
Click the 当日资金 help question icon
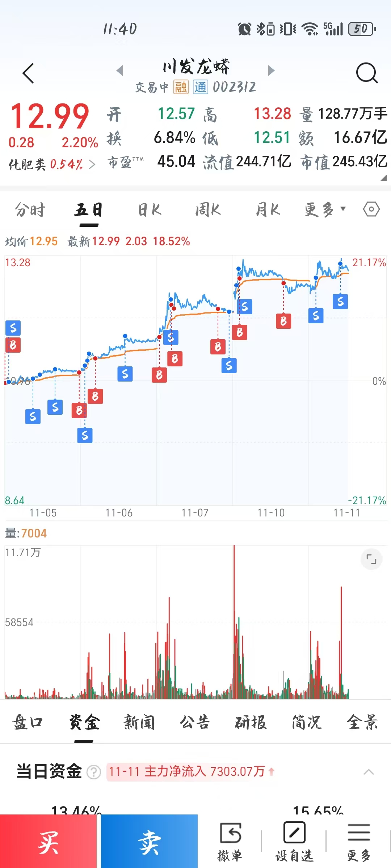[x=94, y=772]
